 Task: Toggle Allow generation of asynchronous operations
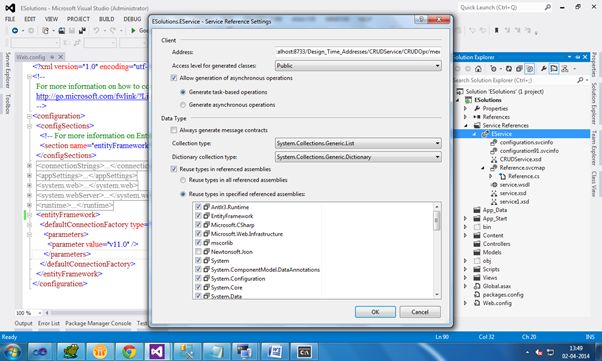click(x=174, y=78)
